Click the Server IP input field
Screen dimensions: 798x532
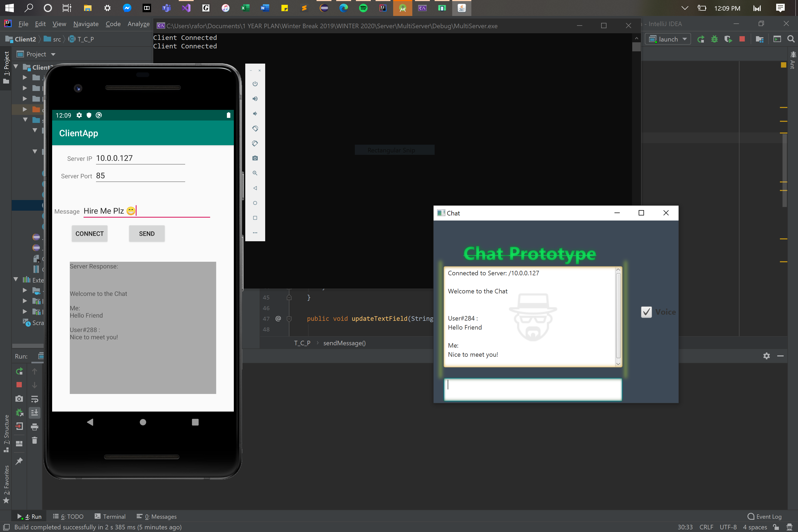(x=140, y=158)
